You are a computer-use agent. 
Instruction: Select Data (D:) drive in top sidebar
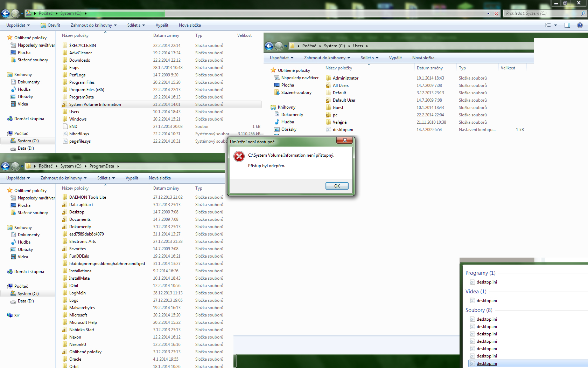pos(26,148)
